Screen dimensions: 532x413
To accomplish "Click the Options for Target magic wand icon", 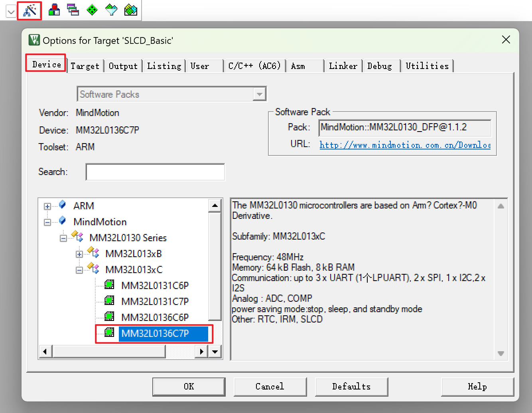I will (30, 10).
